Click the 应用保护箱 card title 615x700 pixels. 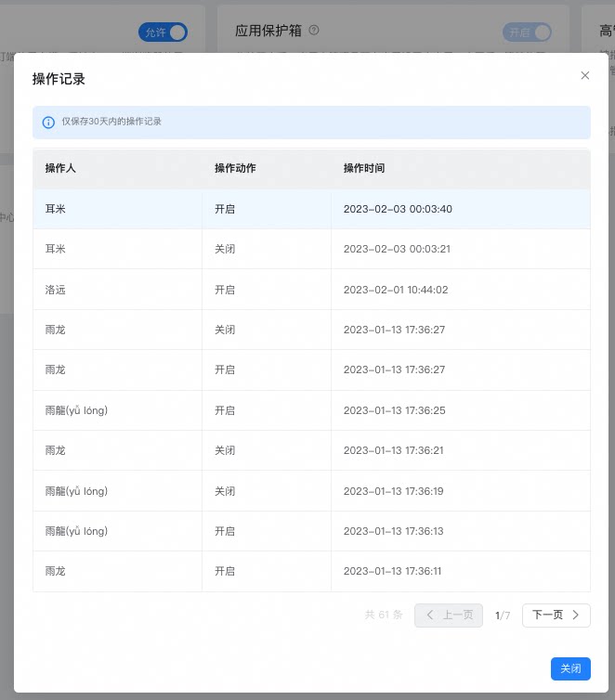268,31
